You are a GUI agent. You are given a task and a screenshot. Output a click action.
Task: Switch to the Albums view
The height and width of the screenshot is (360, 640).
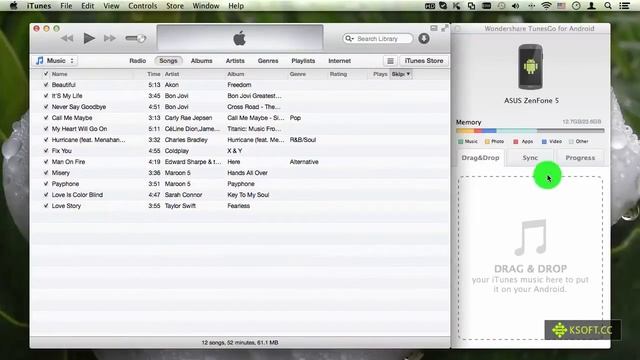point(202,61)
